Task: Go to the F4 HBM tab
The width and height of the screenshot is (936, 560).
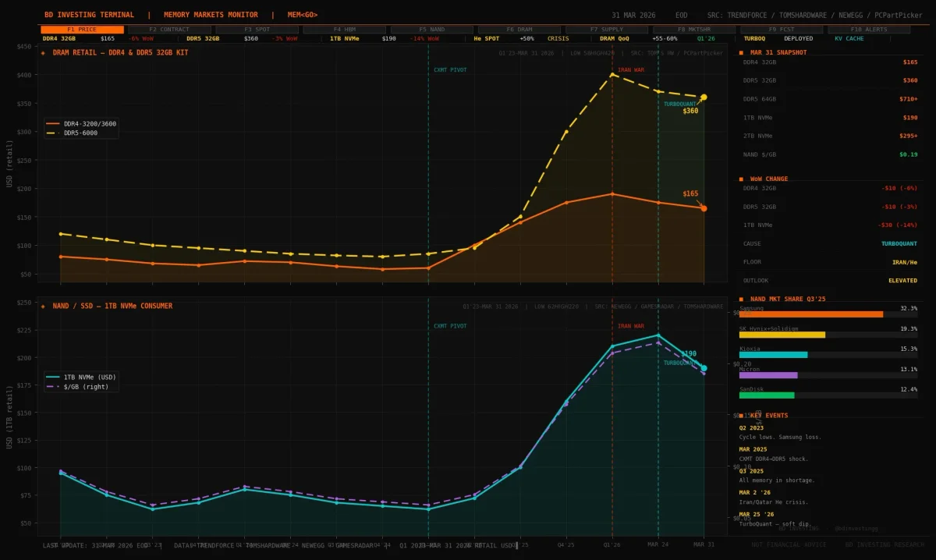Action: 345,30
